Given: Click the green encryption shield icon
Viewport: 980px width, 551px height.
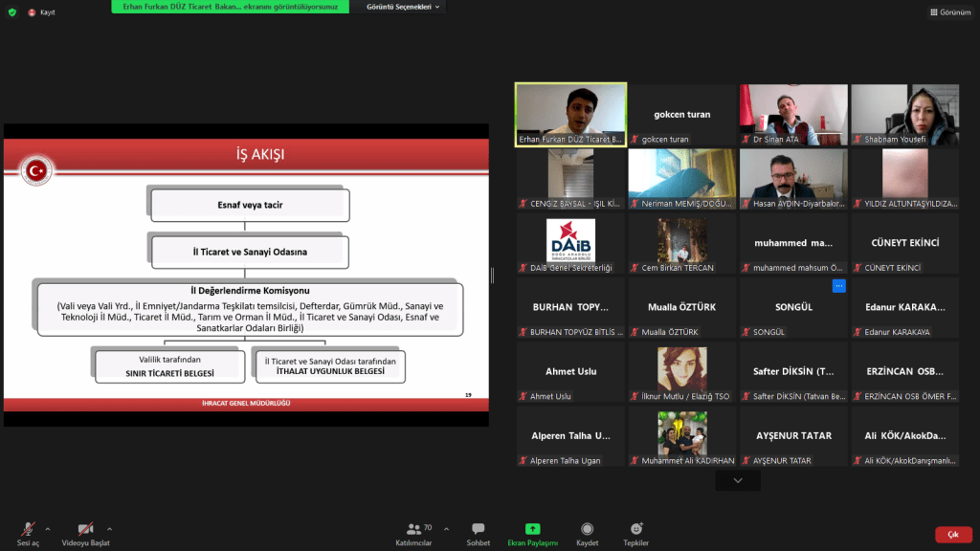Looking at the screenshot, I should point(12,12).
